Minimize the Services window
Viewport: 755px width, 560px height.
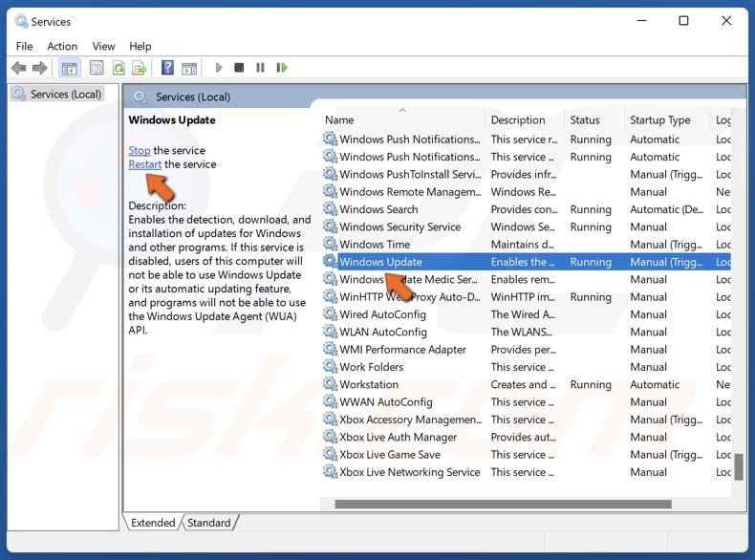point(641,20)
